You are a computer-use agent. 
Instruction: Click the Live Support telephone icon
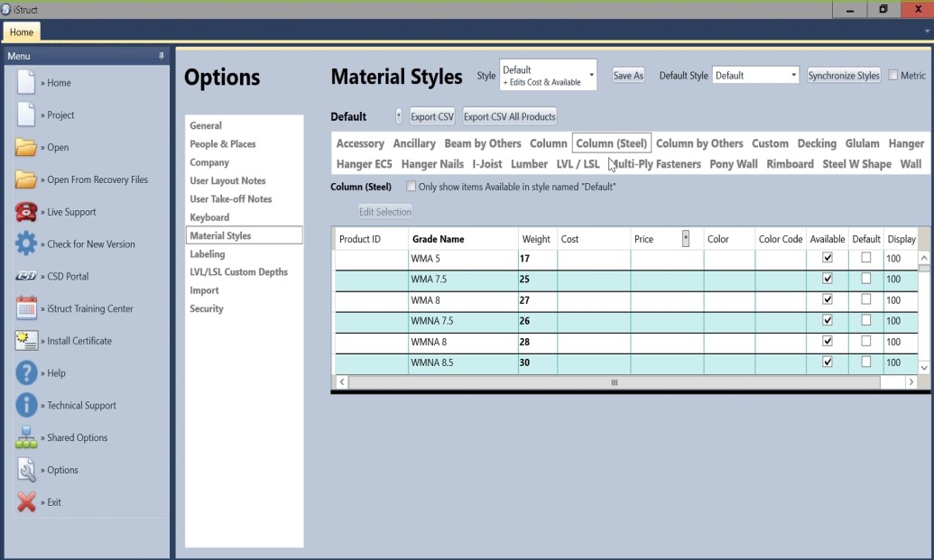click(26, 212)
